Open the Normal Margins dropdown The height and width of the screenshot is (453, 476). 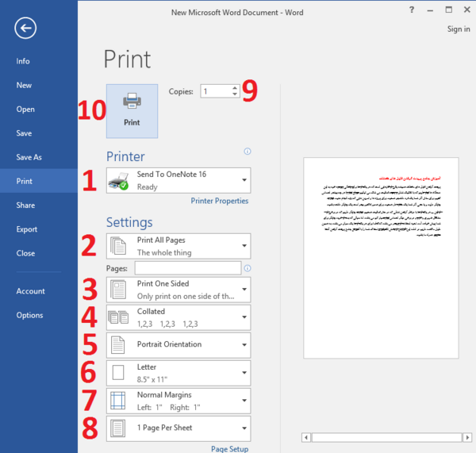point(178,401)
